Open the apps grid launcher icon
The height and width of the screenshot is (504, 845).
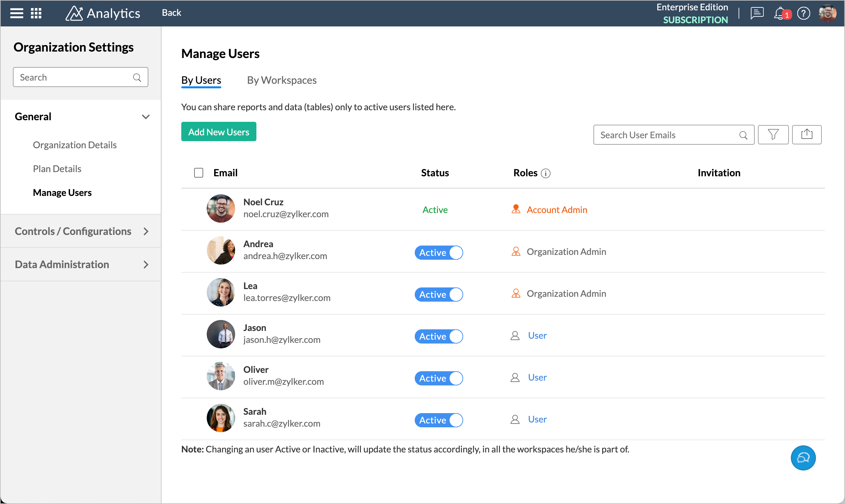pos(36,13)
